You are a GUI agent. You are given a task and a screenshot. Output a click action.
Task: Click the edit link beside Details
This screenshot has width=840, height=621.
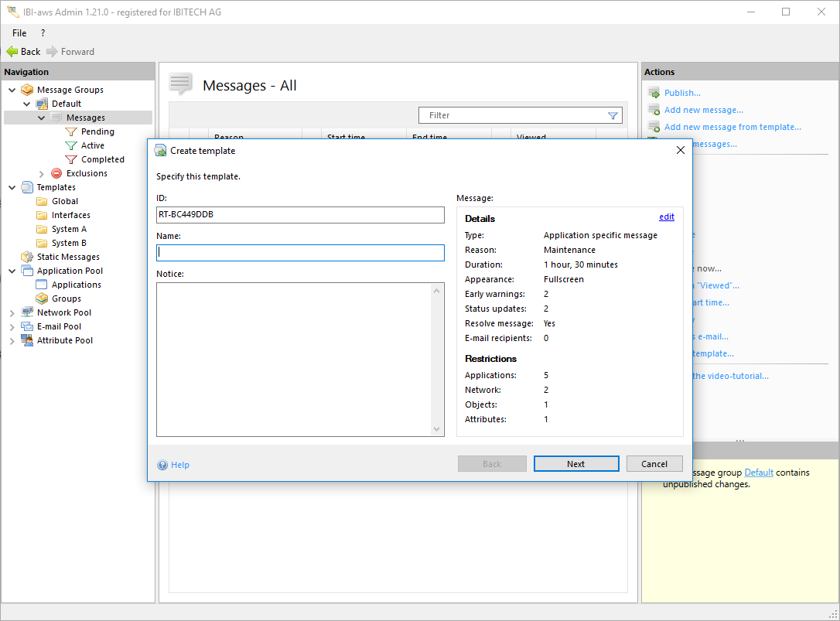pos(666,217)
